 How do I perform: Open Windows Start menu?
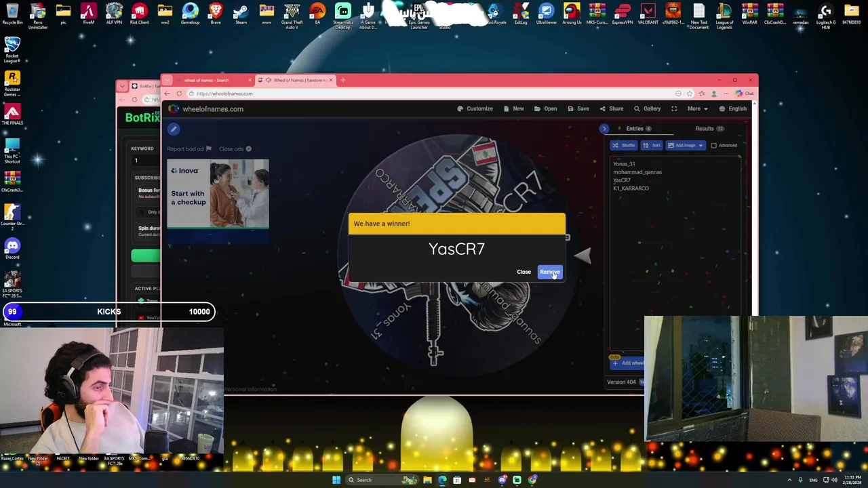click(336, 480)
